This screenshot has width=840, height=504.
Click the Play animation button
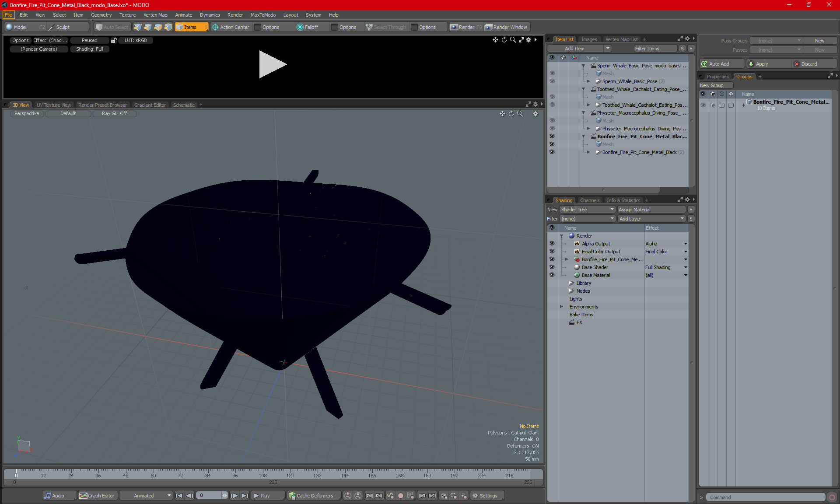(x=267, y=496)
